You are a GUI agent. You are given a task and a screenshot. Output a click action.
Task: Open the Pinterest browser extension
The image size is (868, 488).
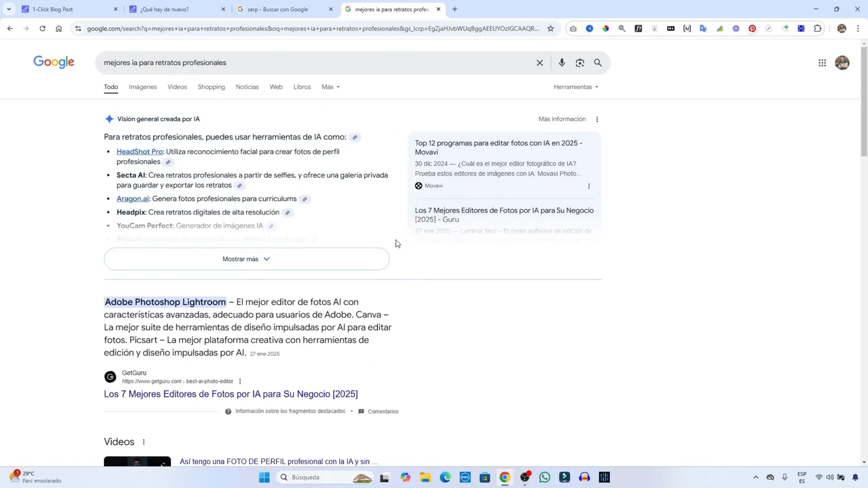(752, 28)
